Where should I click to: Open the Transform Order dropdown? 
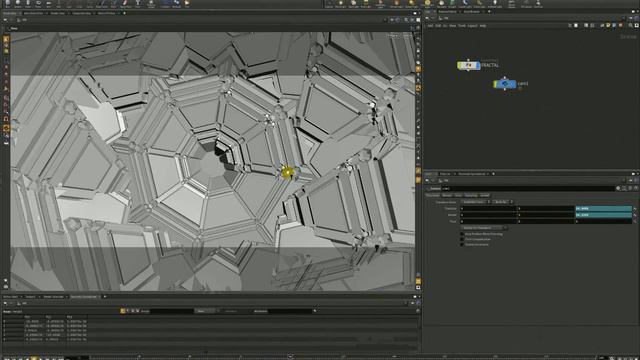coord(476,202)
